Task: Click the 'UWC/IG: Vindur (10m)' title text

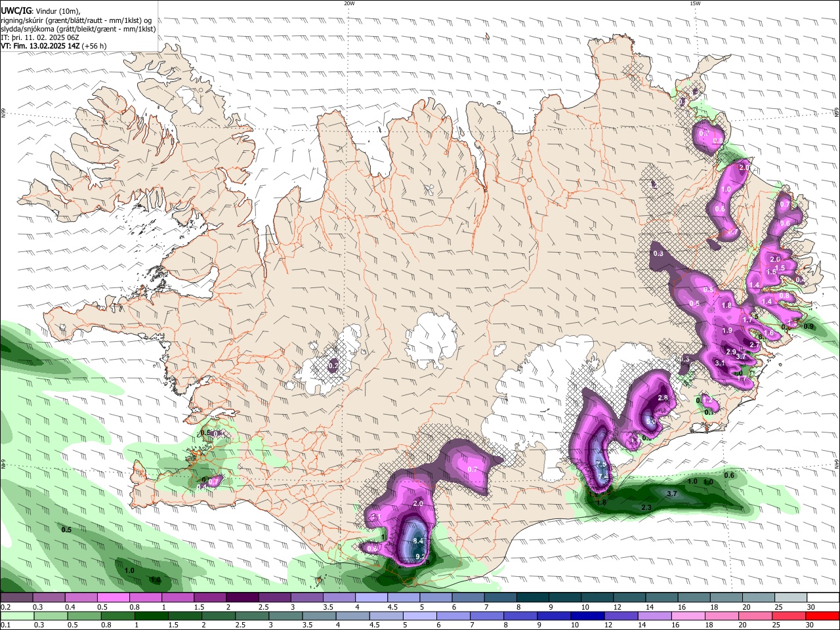Action: pyautogui.click(x=40, y=10)
